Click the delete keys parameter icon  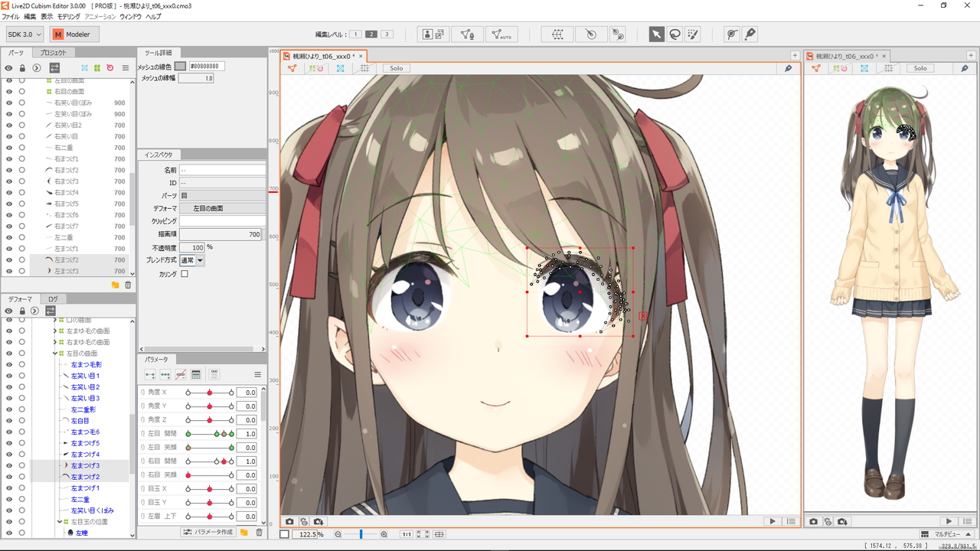pyautogui.click(x=181, y=374)
